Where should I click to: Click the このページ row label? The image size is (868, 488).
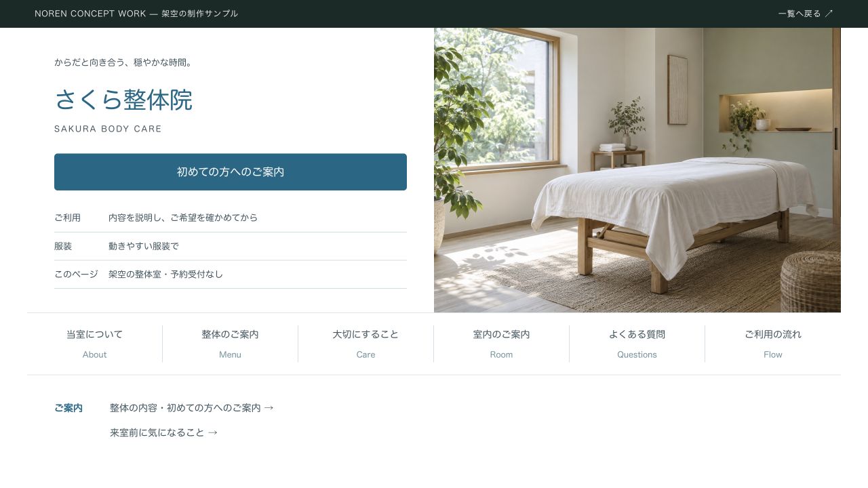point(76,274)
